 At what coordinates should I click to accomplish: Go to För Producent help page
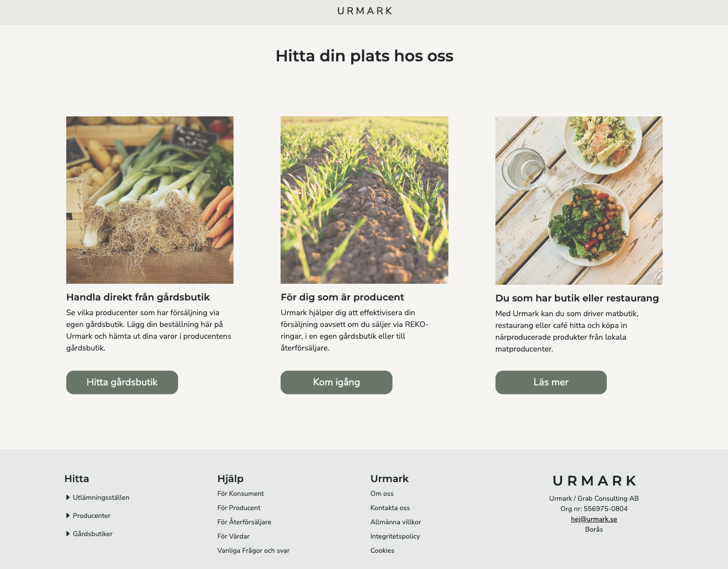tap(239, 508)
